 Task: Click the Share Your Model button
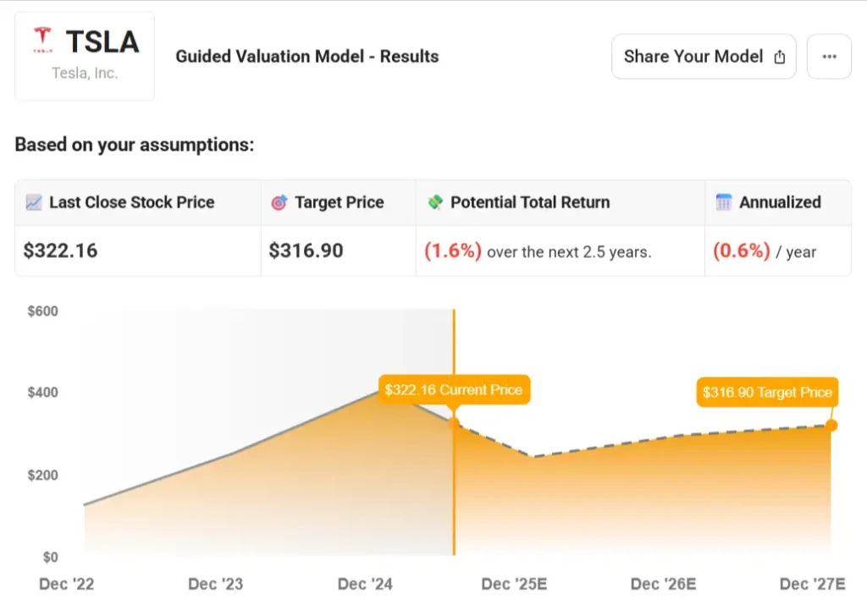pyautogui.click(x=704, y=57)
